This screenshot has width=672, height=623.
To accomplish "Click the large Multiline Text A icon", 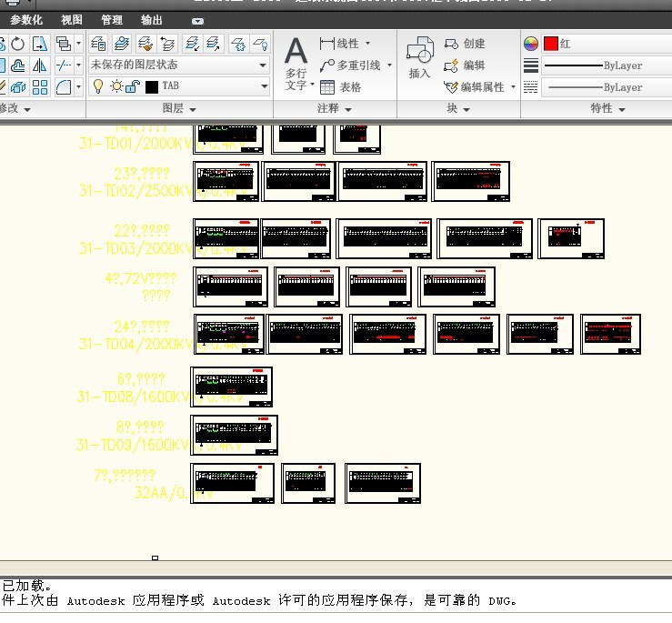I will click(x=296, y=52).
